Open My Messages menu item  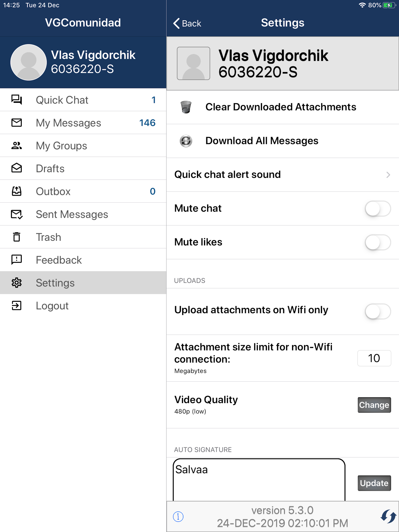tap(83, 123)
